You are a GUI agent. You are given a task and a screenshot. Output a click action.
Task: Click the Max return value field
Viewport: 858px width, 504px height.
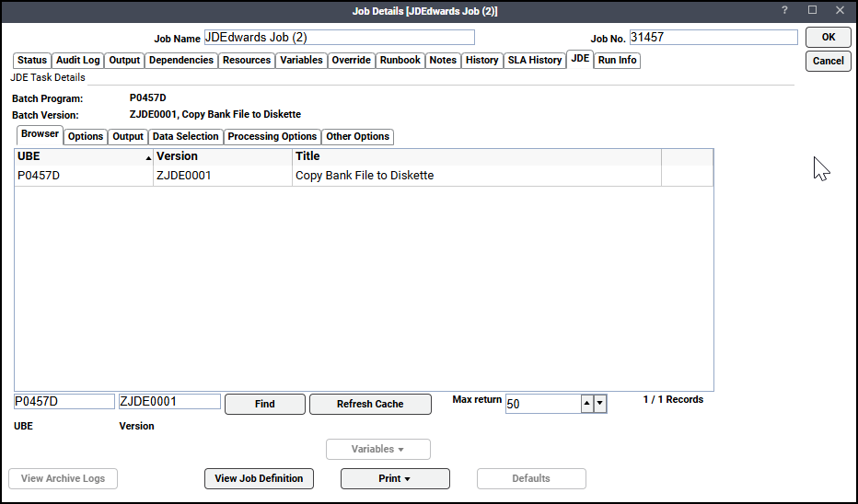(543, 404)
